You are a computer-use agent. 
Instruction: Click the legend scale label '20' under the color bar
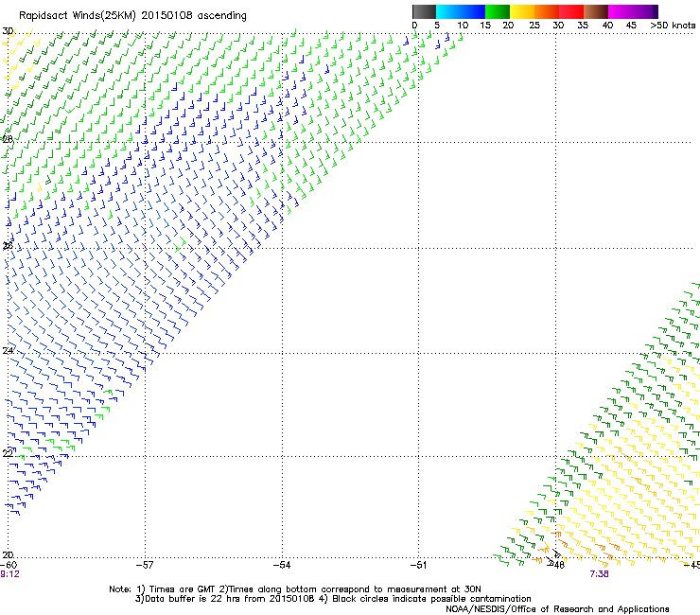[508, 26]
